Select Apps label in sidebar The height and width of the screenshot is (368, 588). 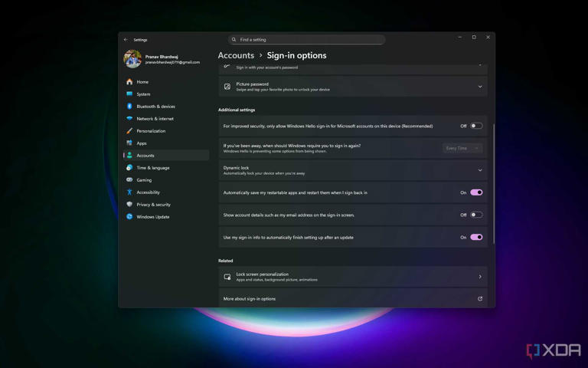pos(142,143)
